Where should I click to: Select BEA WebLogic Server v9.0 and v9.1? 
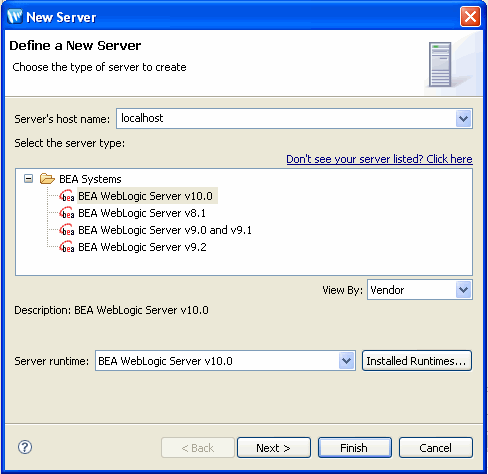point(165,230)
